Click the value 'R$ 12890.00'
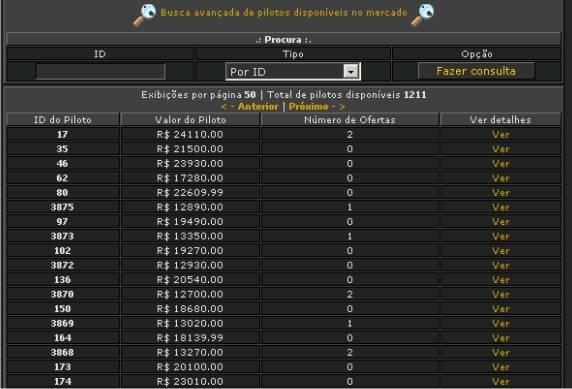This screenshot has width=572, height=389. pyautogui.click(x=190, y=207)
